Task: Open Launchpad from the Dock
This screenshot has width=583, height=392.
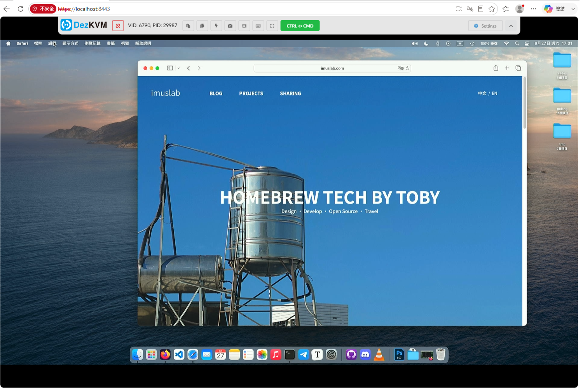Action: [x=151, y=354]
